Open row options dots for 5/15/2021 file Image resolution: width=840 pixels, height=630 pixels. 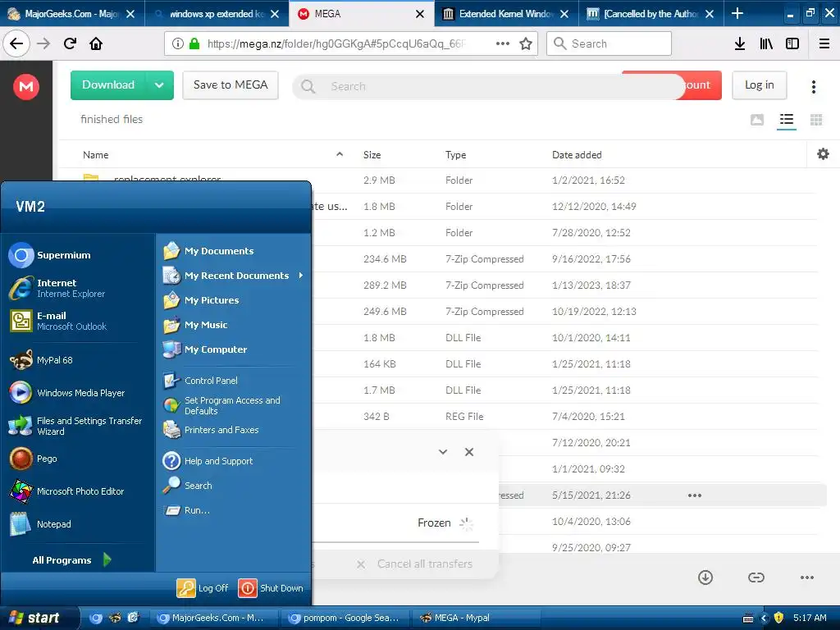click(694, 495)
